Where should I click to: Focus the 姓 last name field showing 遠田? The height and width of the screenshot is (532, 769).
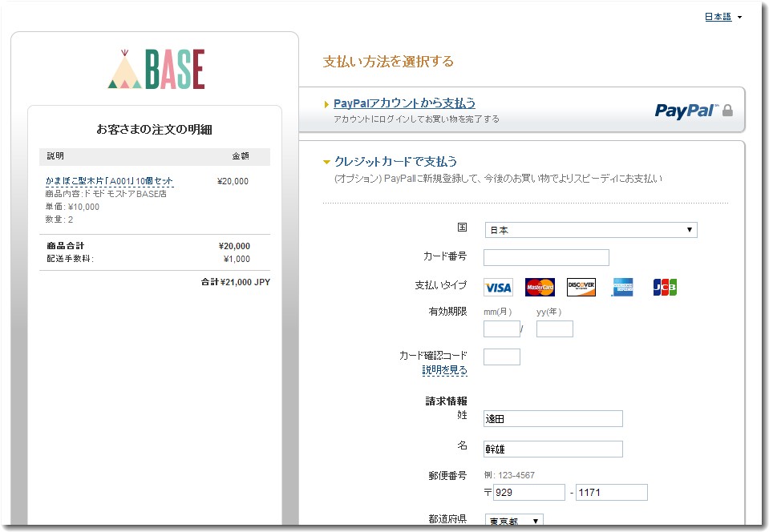552,418
